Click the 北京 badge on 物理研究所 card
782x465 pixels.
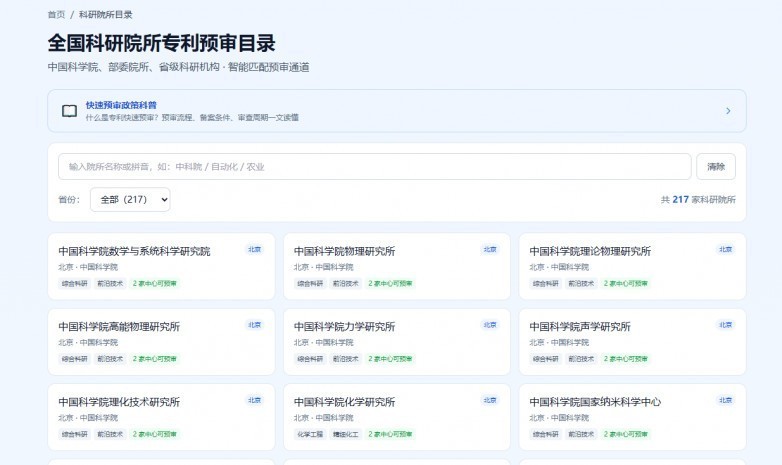490,249
